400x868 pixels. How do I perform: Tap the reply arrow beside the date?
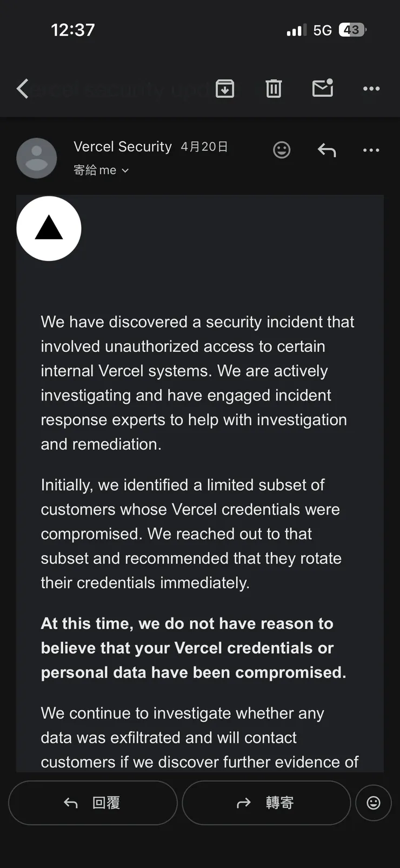pos(326,151)
